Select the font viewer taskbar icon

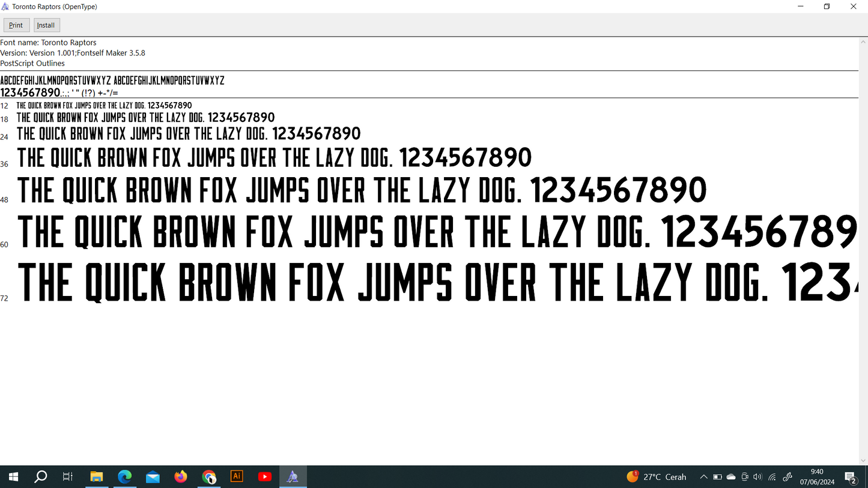coord(293,477)
